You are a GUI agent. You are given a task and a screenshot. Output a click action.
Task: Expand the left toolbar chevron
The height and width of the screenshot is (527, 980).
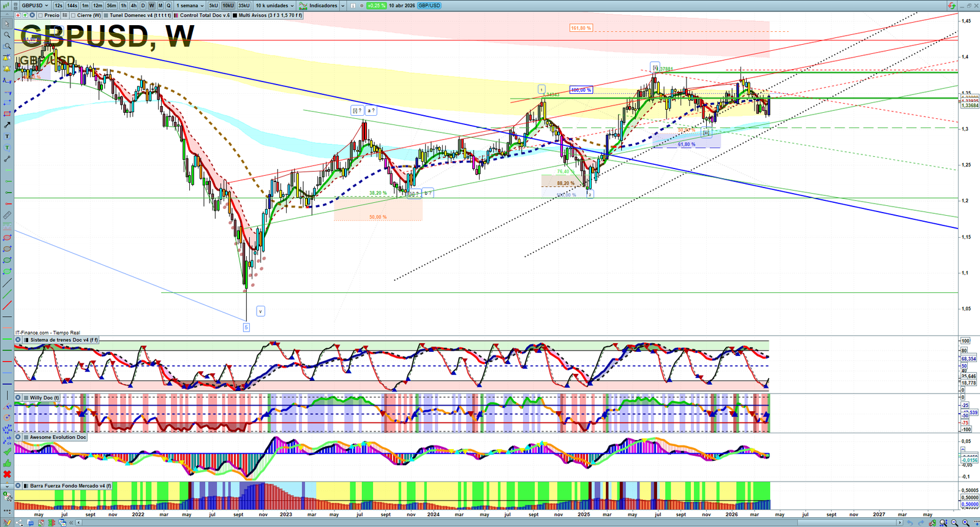click(x=7, y=486)
